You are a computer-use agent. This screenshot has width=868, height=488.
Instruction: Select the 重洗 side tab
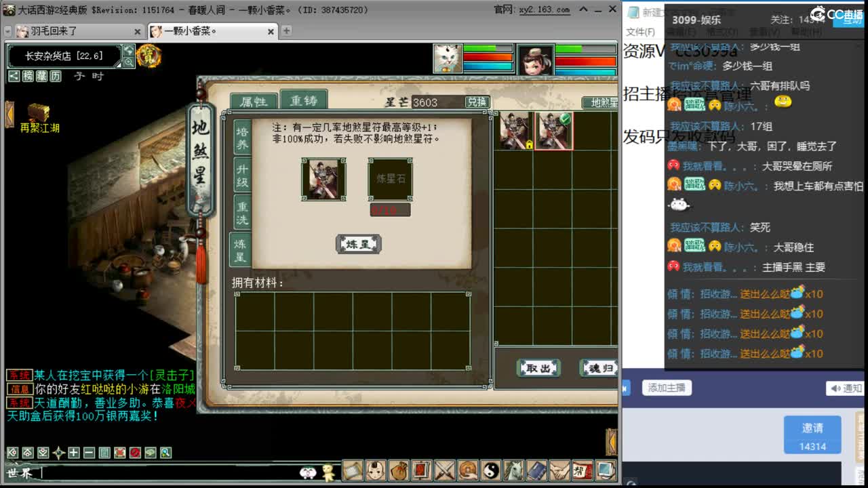(x=242, y=213)
